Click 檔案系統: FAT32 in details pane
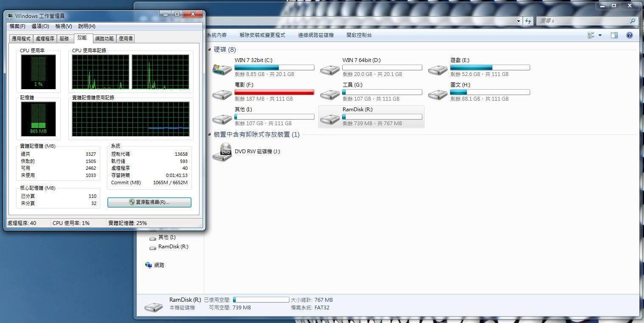644x323 pixels. tap(310, 308)
